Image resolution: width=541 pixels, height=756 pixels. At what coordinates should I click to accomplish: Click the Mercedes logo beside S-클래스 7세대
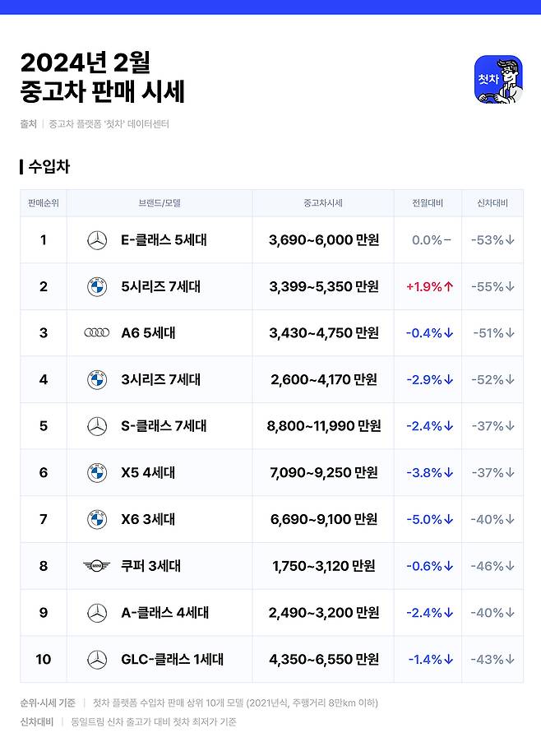point(97,426)
